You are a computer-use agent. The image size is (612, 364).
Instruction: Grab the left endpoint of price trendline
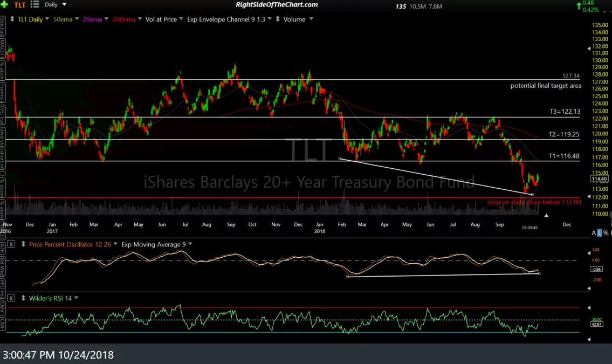click(x=340, y=159)
